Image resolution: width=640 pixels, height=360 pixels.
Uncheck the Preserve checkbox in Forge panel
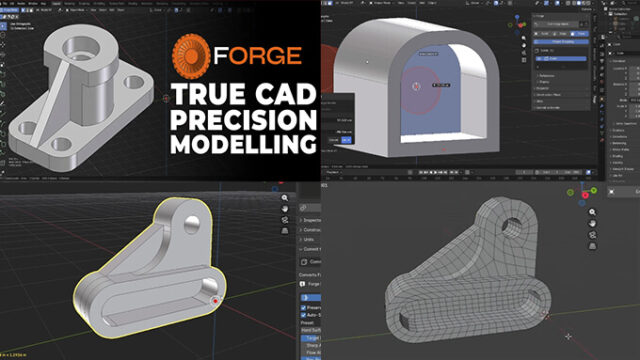(x=303, y=308)
